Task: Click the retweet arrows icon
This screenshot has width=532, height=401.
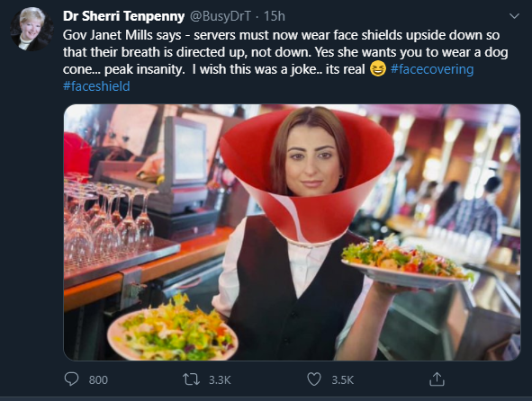Action: (191, 379)
